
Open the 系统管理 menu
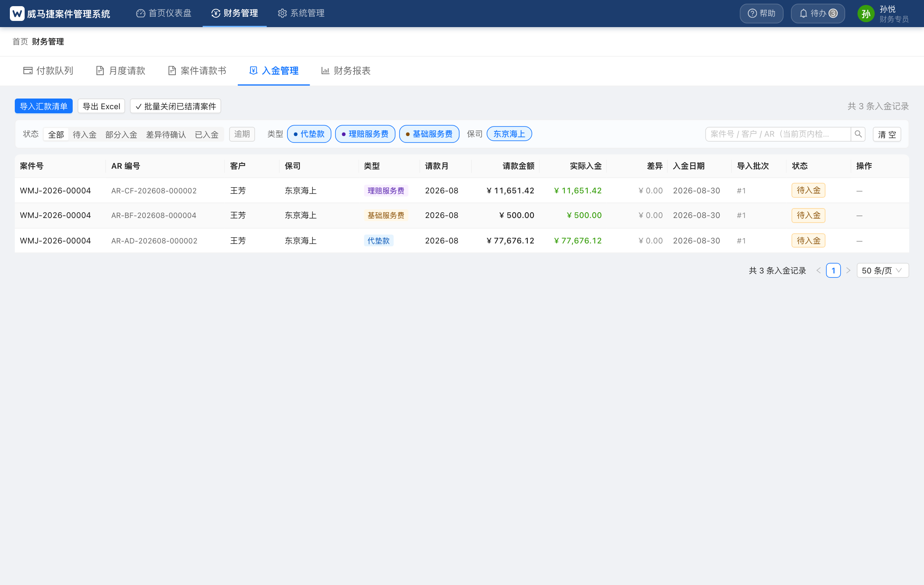click(301, 14)
